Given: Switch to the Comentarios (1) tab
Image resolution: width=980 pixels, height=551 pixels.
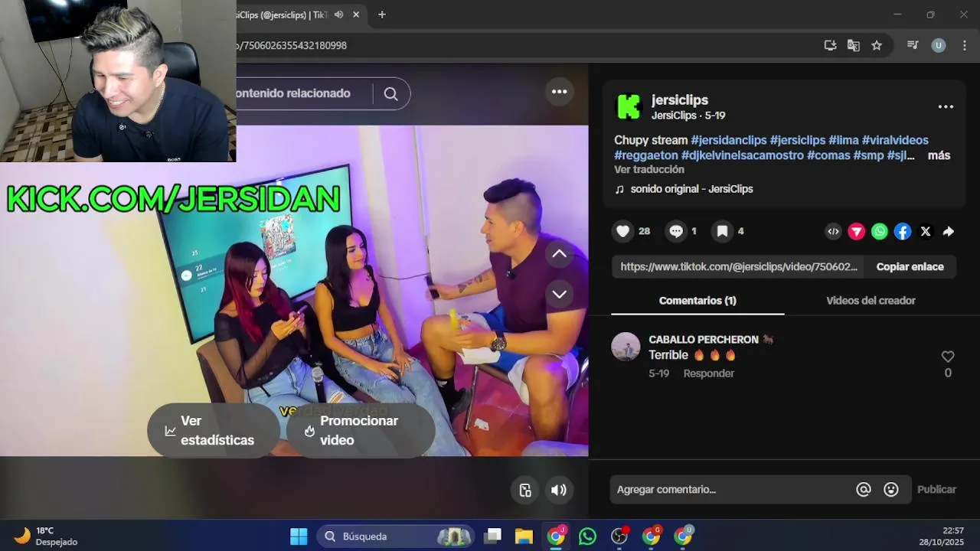Looking at the screenshot, I should coord(697,301).
